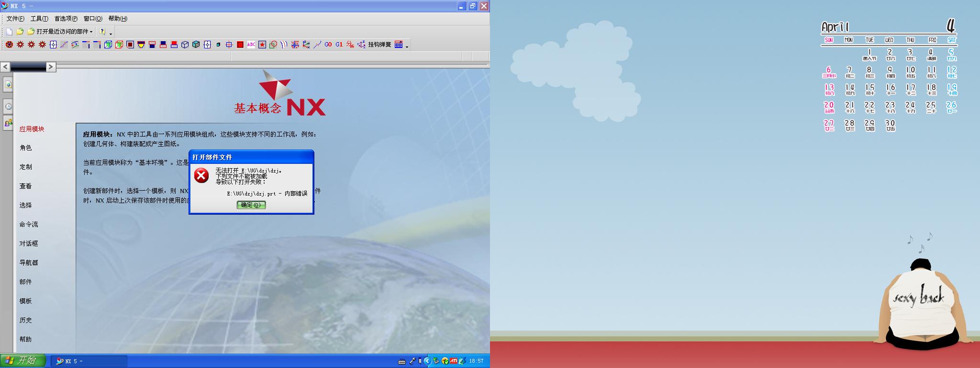Click the keyboard input method tray icon
This screenshot has width=980, height=368.
click(402, 361)
